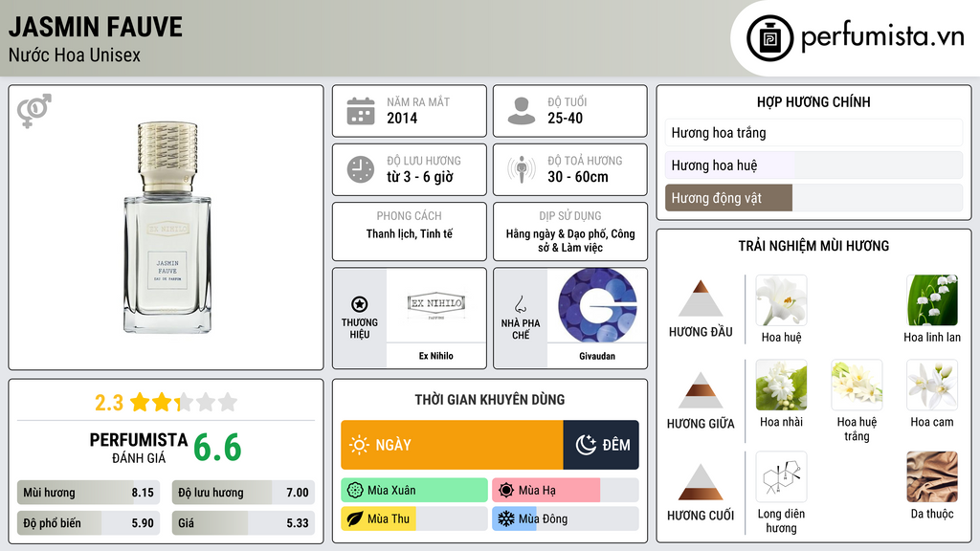Viewport: 980px width, 551px height.
Task: Click the Hương cuối pyramid icon
Action: click(701, 482)
